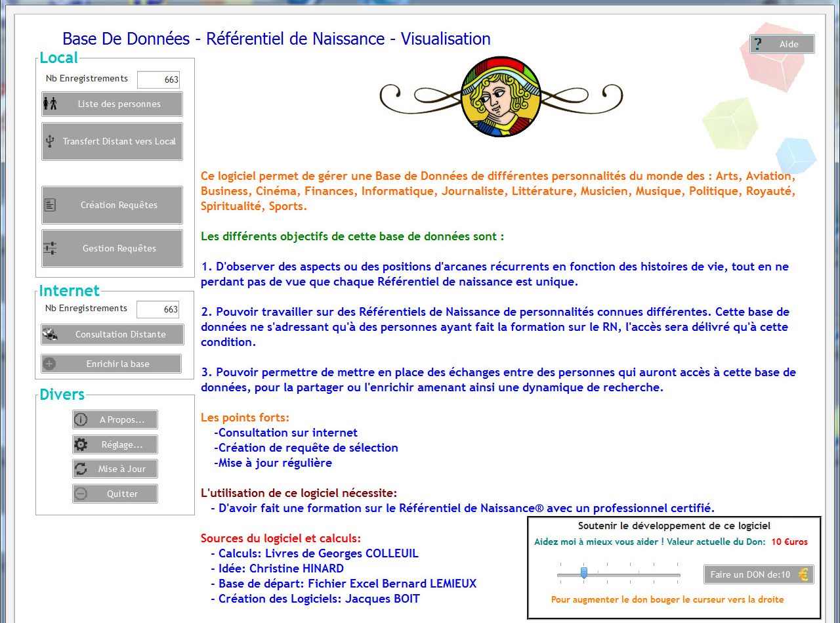Click the question mark Aide icon
The height and width of the screenshot is (623, 840).
[759, 44]
